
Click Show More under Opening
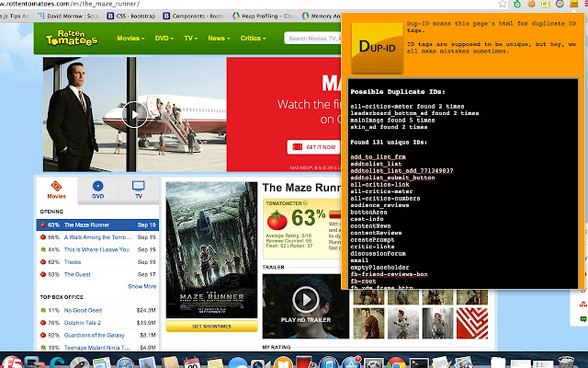tap(142, 286)
